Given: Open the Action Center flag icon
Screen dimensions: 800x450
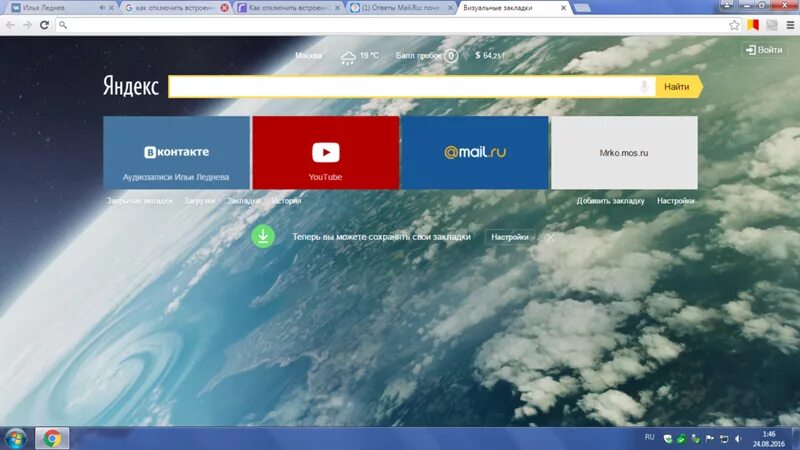Looking at the screenshot, I should coord(710,439).
